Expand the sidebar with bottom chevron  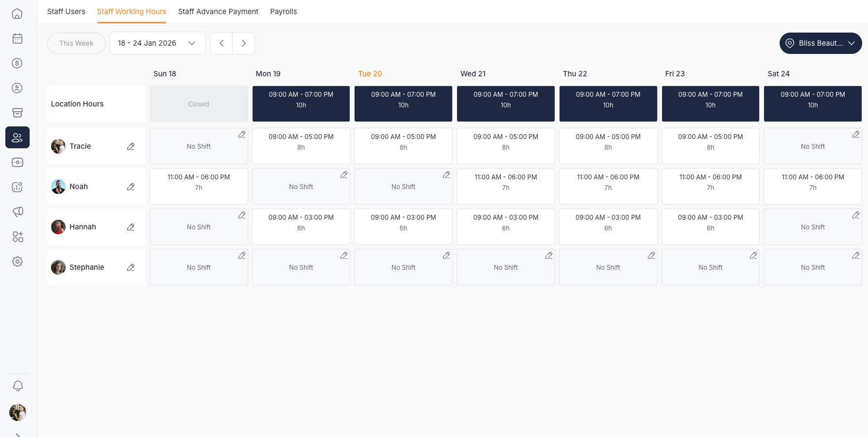pos(17,434)
